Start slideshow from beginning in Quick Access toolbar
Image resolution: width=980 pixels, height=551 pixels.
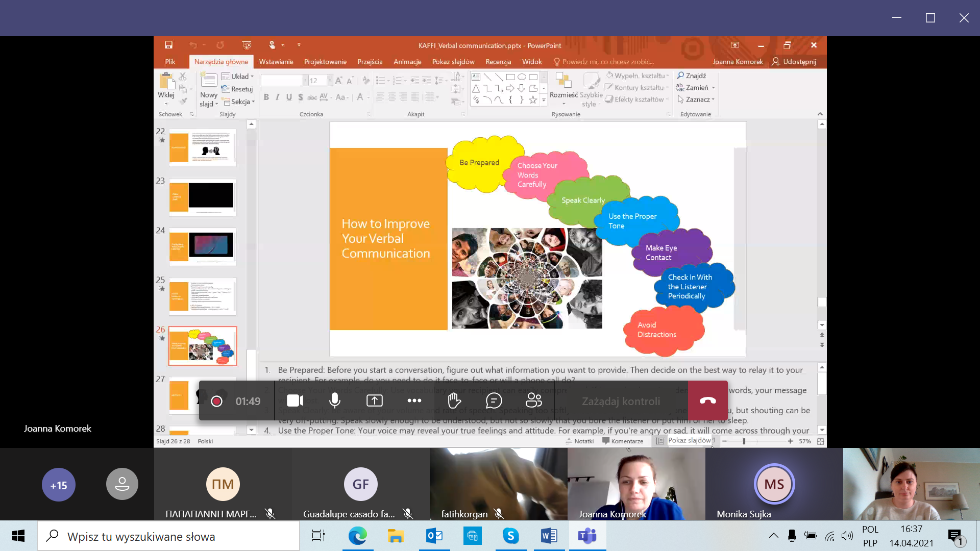pyautogui.click(x=247, y=45)
